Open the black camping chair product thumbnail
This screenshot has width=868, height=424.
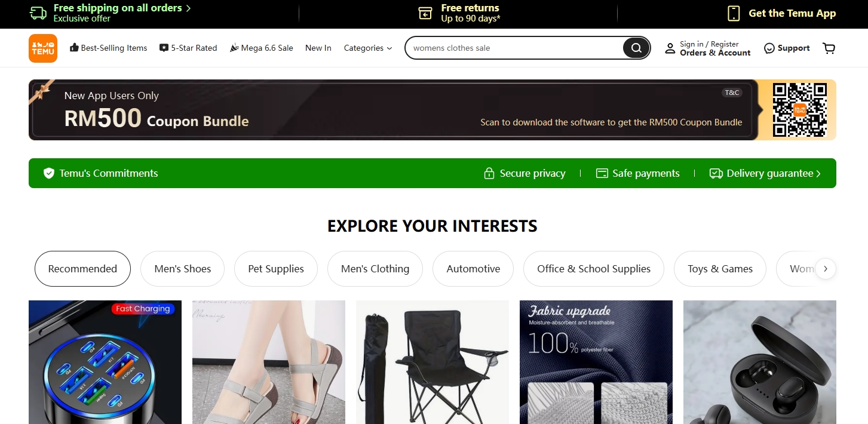click(433, 362)
